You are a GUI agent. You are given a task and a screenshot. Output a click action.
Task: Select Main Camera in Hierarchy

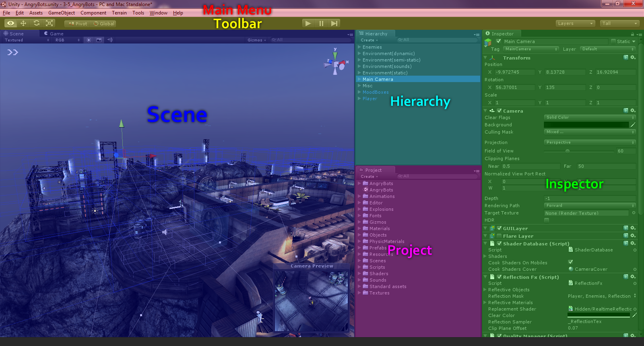[x=418, y=79]
